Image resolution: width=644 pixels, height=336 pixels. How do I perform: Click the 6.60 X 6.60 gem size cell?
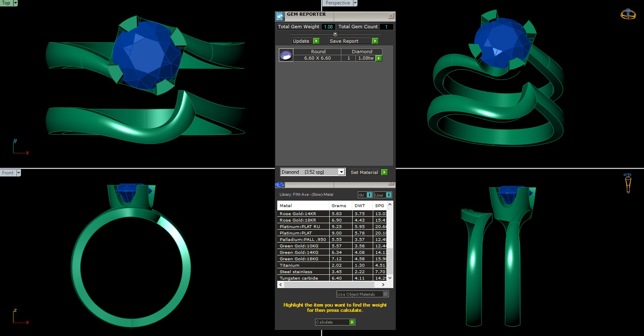(317, 58)
